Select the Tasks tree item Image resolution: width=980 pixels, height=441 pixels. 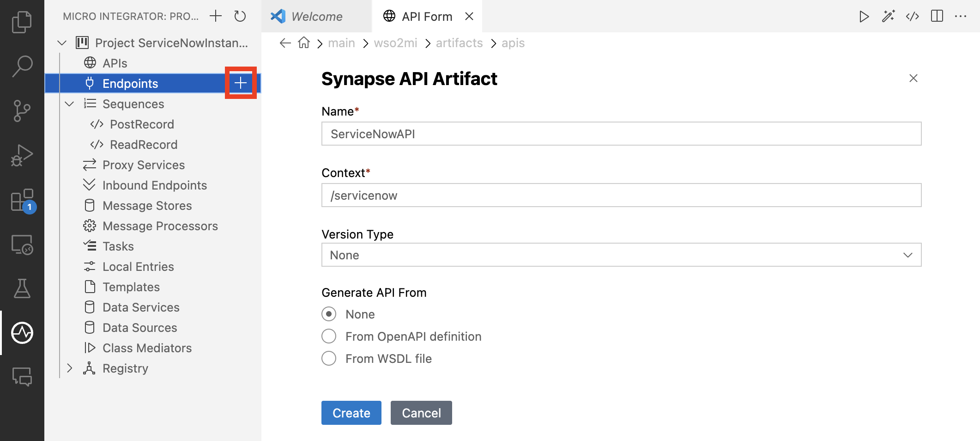point(153,246)
